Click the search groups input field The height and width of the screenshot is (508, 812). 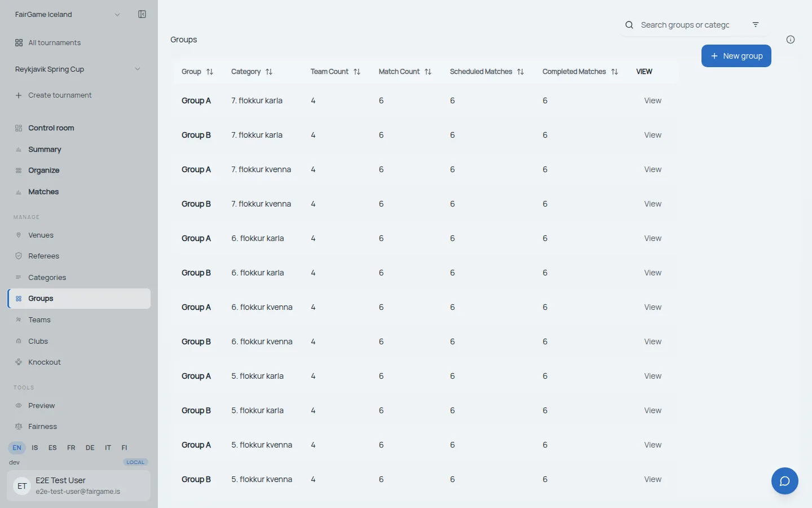(685, 25)
